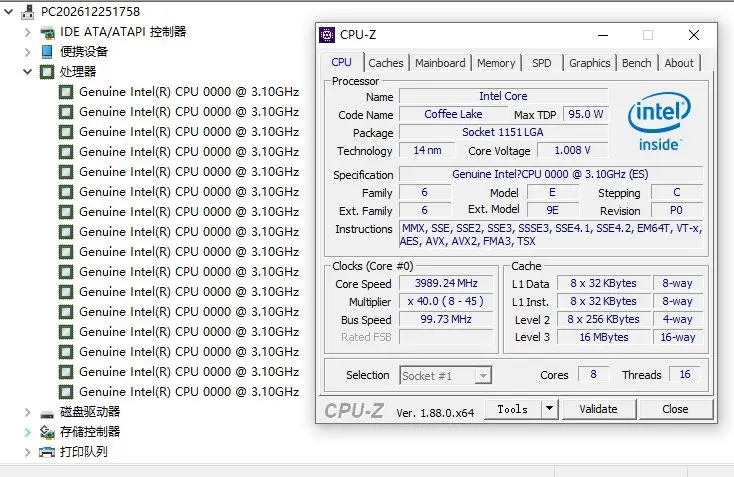Collapse the 处理器 node
This screenshot has height=477, width=734.
coord(28,72)
